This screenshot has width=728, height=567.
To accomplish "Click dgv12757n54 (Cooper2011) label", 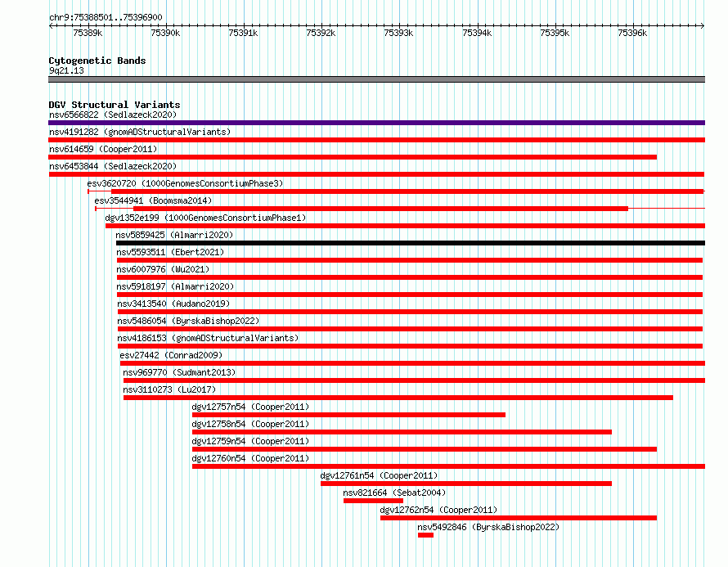I will coord(251,407).
